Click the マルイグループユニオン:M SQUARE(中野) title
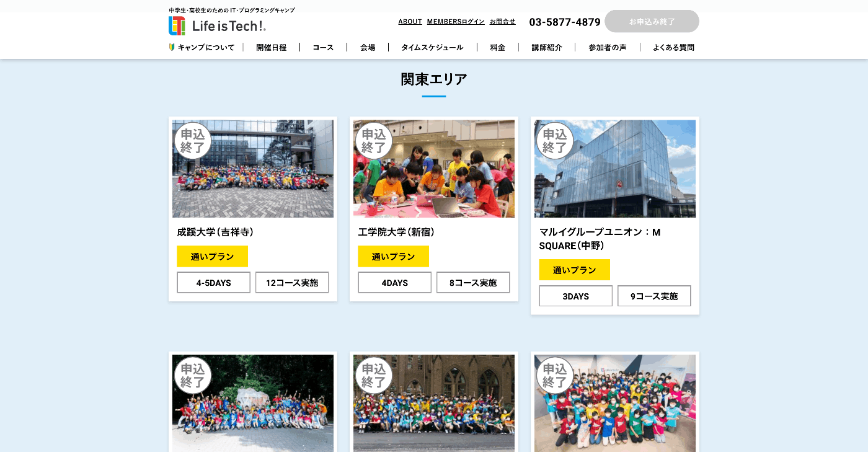This screenshot has height=452, width=868. point(600,239)
